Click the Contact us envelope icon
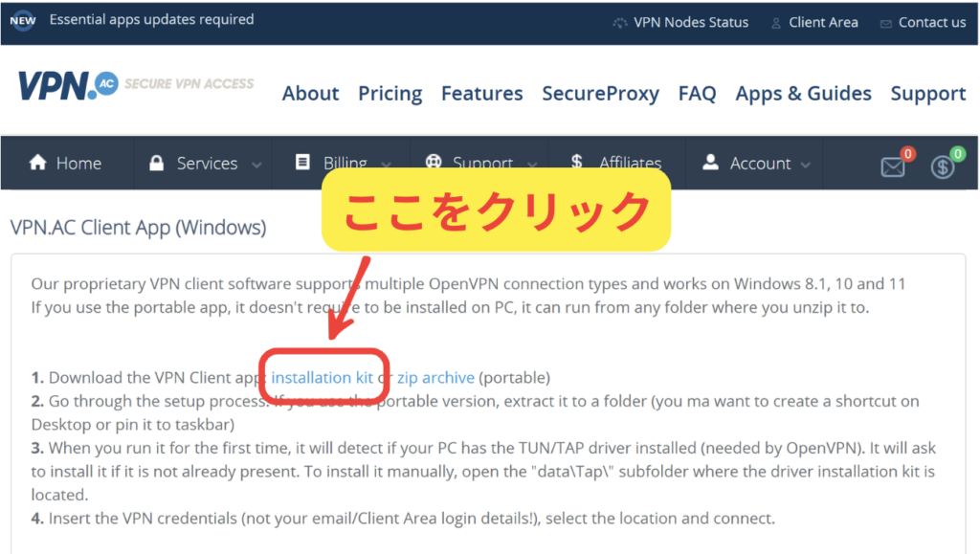 click(x=885, y=24)
